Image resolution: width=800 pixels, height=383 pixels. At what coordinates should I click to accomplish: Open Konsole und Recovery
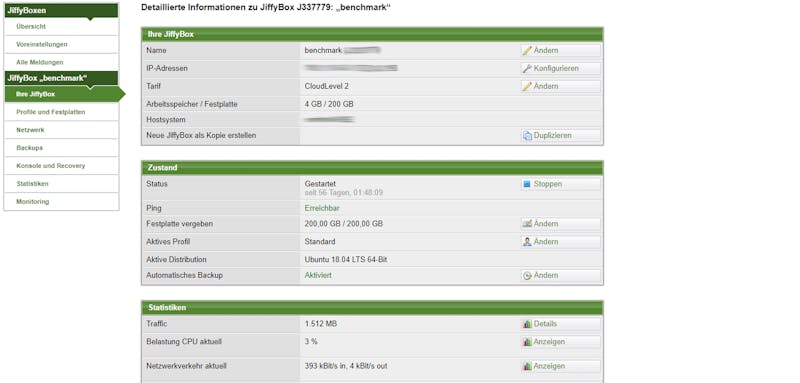61,166
